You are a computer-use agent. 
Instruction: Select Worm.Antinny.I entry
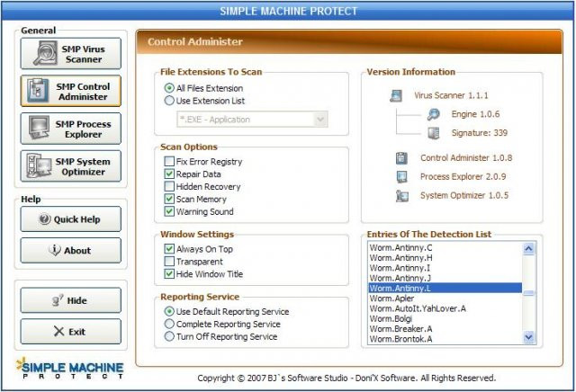(x=445, y=268)
